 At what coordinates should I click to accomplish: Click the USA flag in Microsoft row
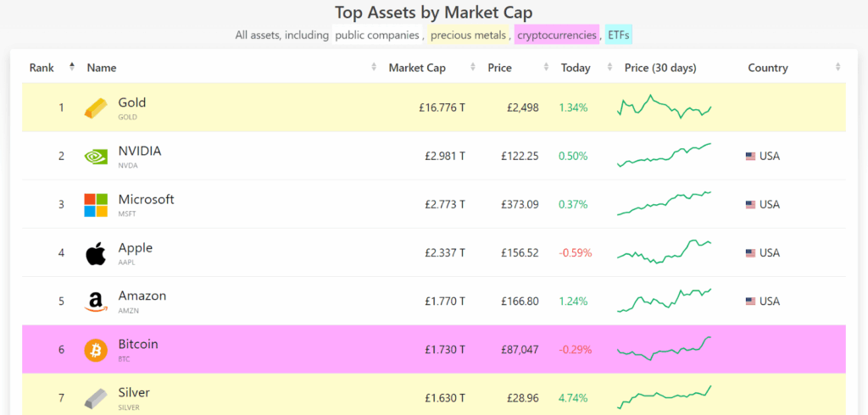click(x=751, y=205)
